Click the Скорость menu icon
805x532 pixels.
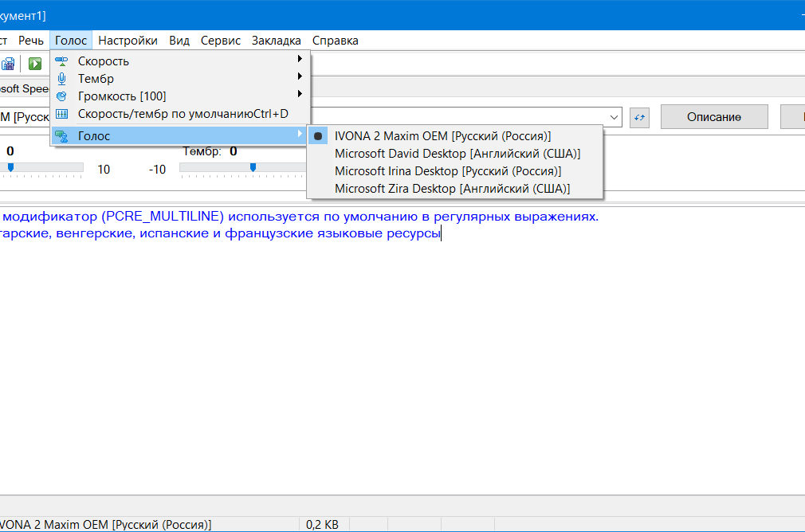pos(61,61)
